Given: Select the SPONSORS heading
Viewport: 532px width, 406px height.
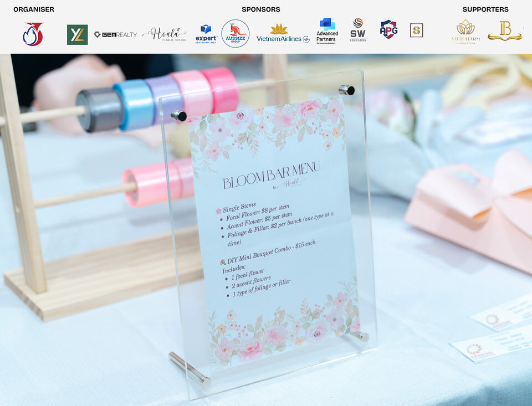Looking at the screenshot, I should pyautogui.click(x=261, y=9).
